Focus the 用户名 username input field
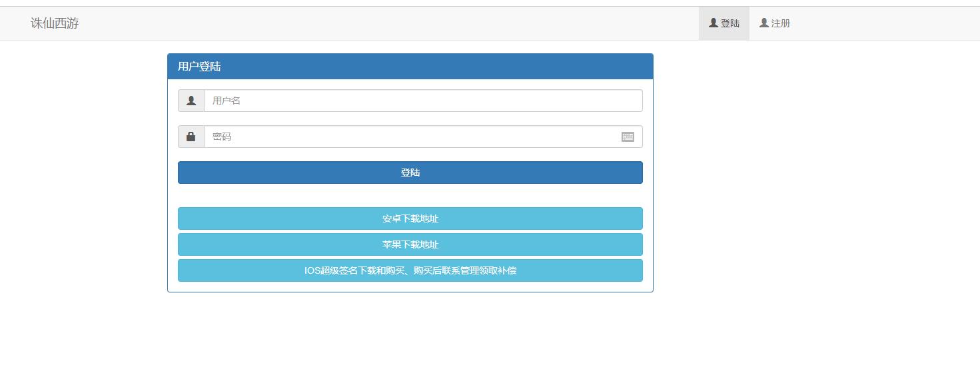The image size is (980, 391). tap(423, 101)
